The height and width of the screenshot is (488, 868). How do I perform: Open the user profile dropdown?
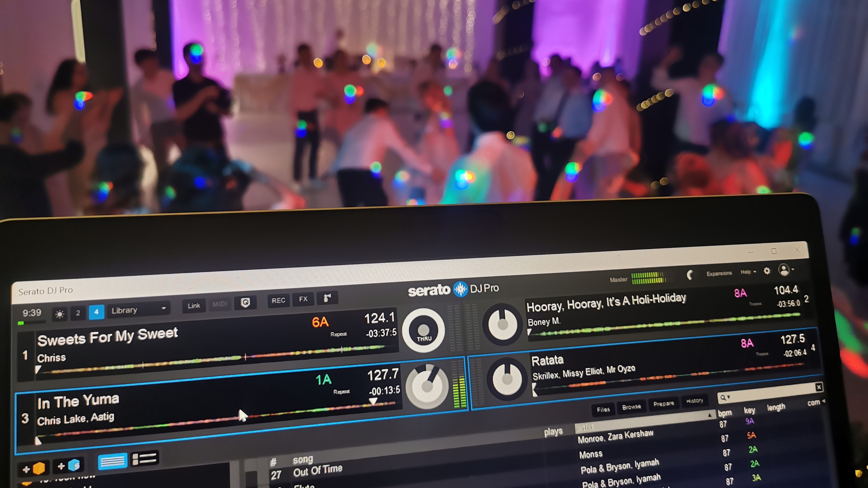tap(786, 270)
